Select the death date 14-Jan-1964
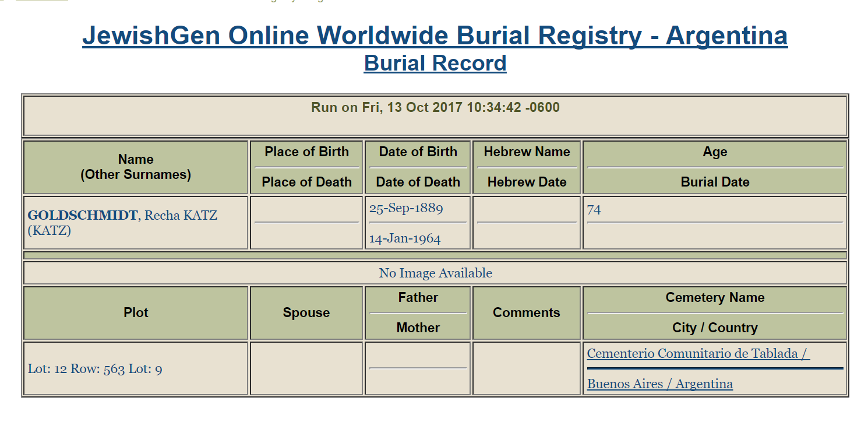Viewport: 868px width, 429px height. pyautogui.click(x=405, y=239)
